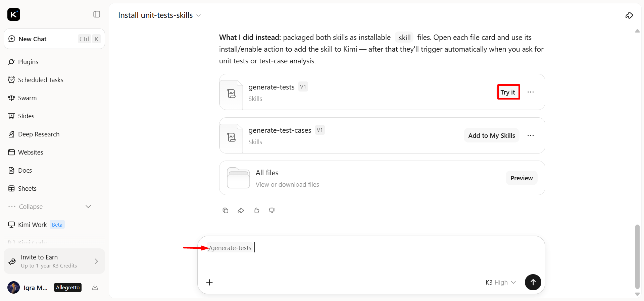Open more options for generate-tests skill
644x301 pixels.
tap(531, 92)
